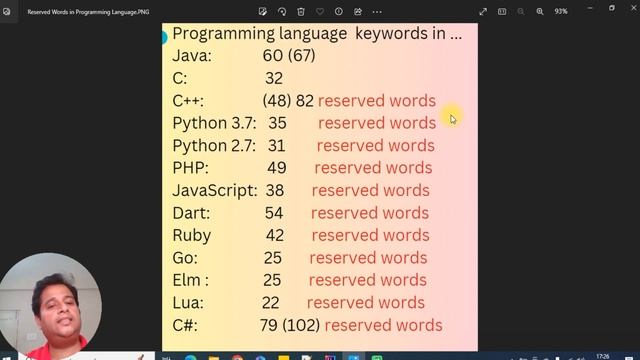640x360 pixels.
Task: Open the Edit image tool
Action: tap(262, 12)
